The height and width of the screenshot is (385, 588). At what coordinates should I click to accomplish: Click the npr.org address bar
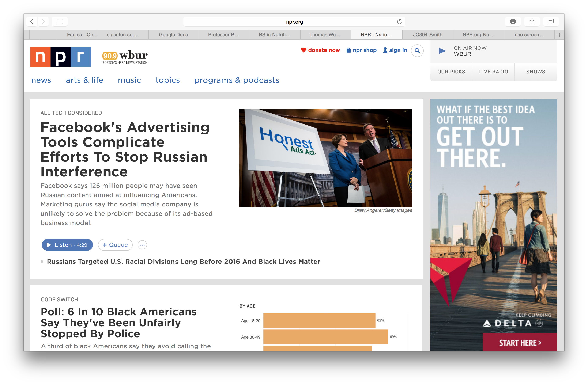[294, 22]
